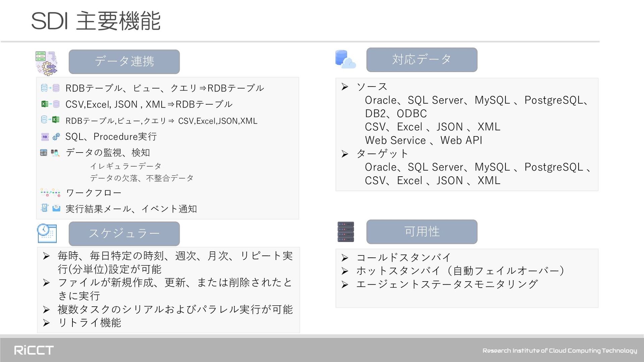Click the text データの監視、検知
The image size is (644, 362).
click(x=108, y=153)
